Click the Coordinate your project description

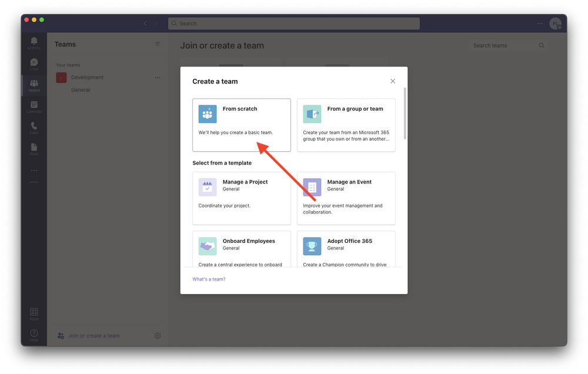point(224,206)
